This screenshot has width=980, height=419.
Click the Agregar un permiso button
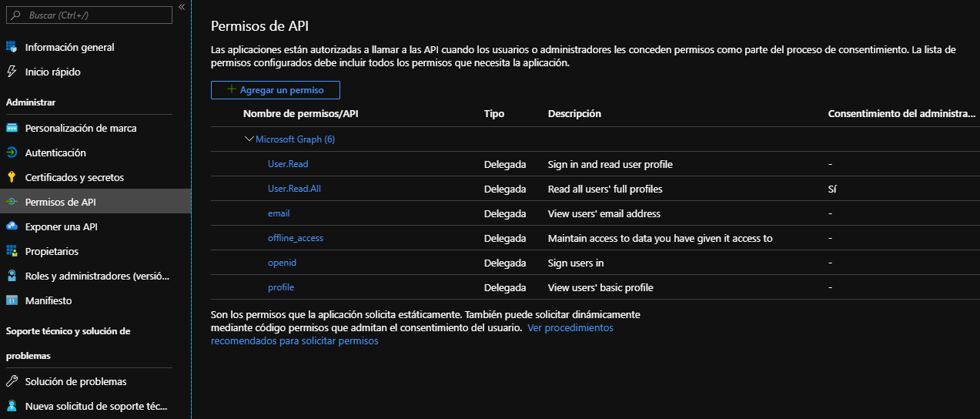pos(276,90)
